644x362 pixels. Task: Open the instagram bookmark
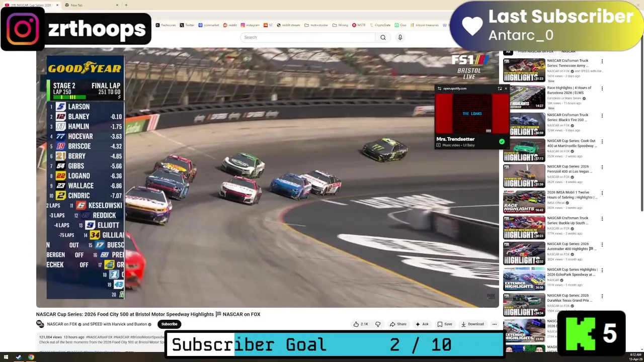point(250,25)
